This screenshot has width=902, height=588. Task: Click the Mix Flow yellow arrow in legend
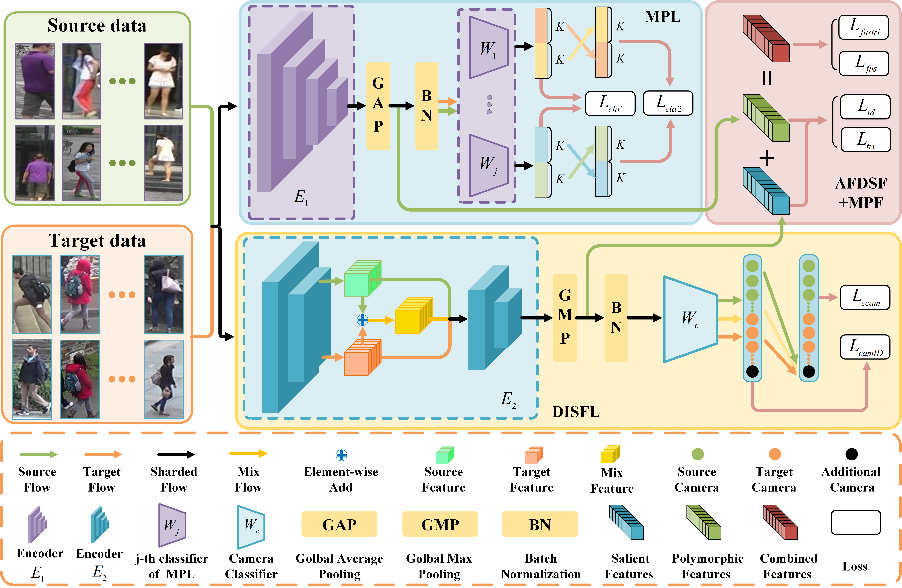(248, 453)
